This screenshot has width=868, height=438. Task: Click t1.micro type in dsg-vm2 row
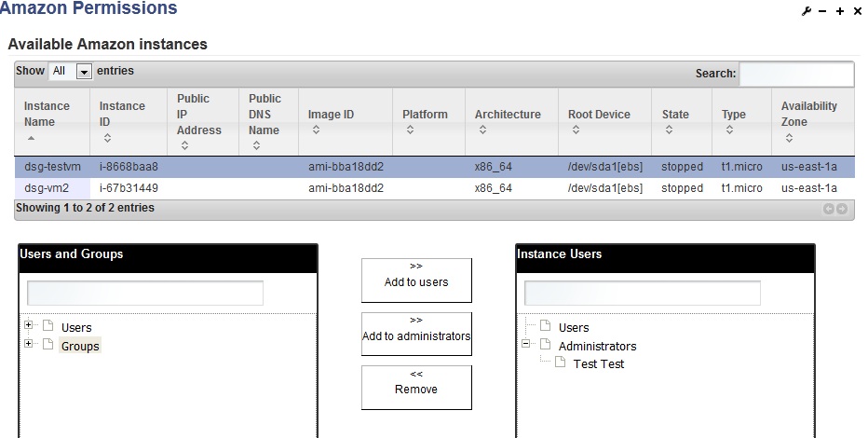pos(741,188)
